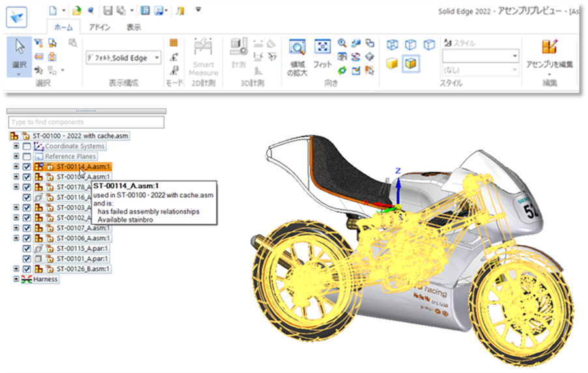Select ST-00115_A.par:1 in the tree

[x=83, y=249]
